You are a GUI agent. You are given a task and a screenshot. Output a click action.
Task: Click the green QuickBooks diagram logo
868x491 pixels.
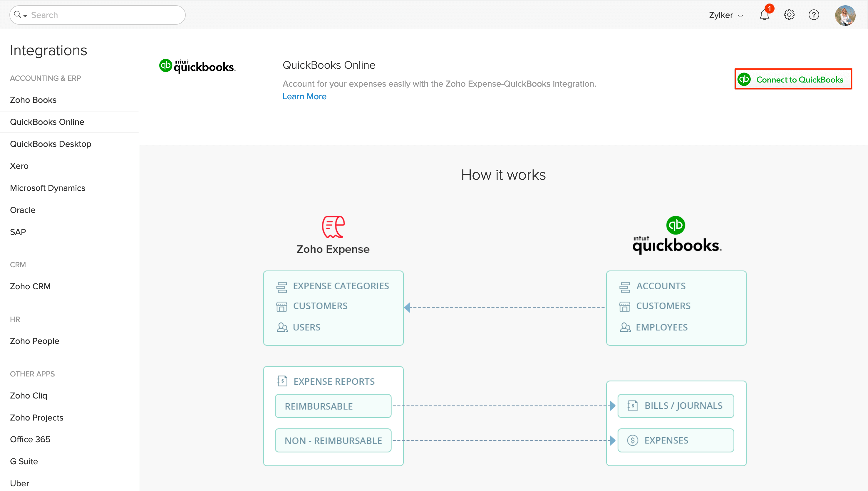coord(676,225)
